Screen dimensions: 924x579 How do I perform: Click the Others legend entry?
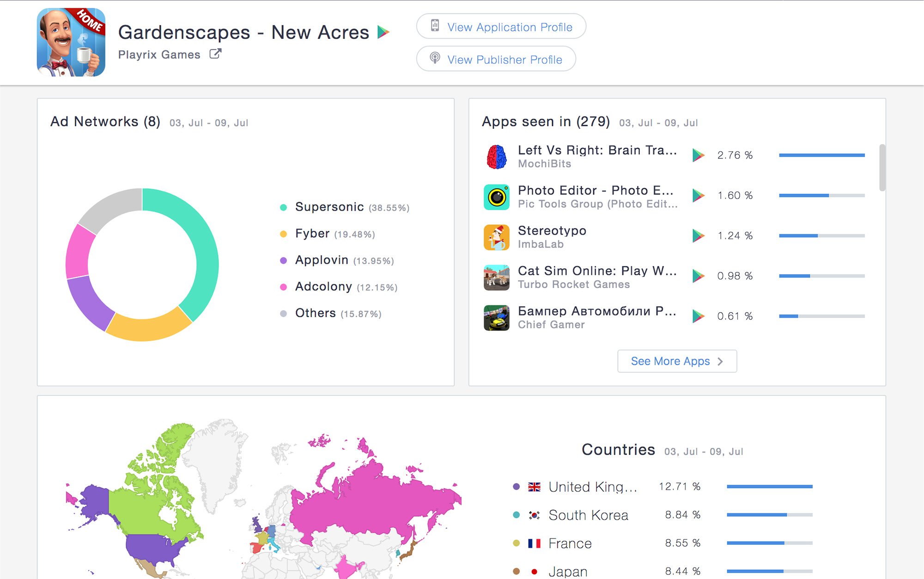coord(331,313)
